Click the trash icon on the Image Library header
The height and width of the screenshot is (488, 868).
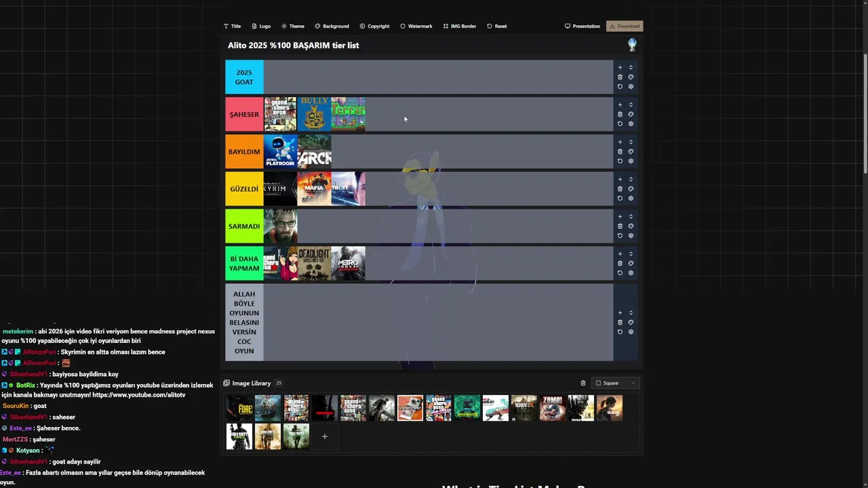click(x=583, y=383)
